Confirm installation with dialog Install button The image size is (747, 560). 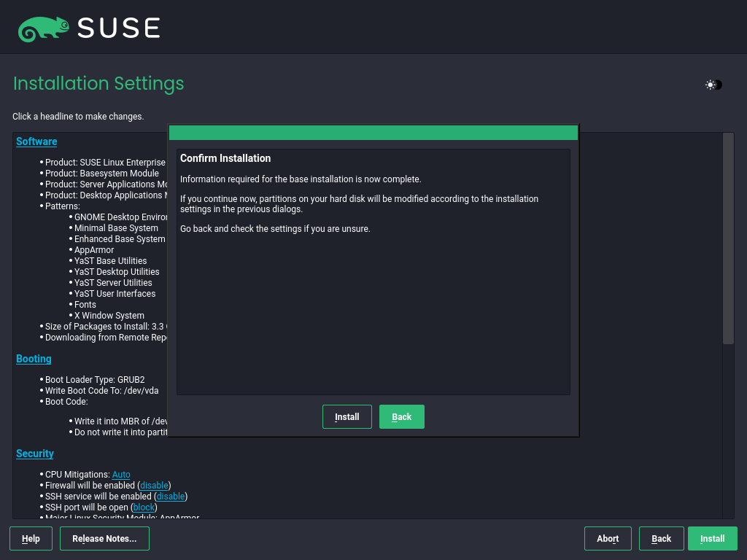[347, 417]
